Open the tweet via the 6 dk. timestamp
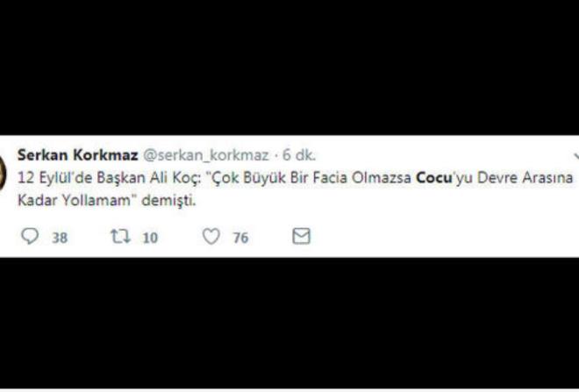The width and height of the screenshot is (579, 392). [x=299, y=155]
